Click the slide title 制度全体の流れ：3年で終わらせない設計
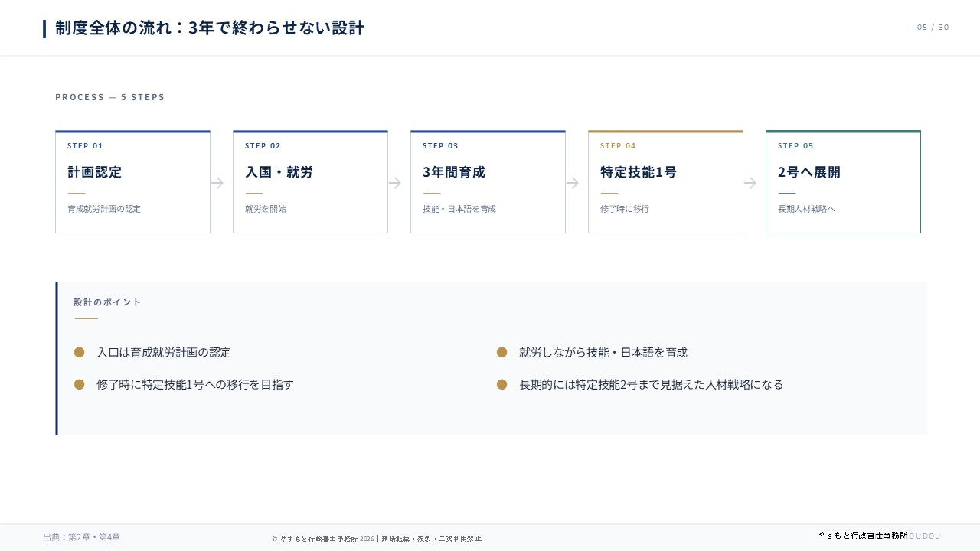Screen dimensions: 980x551 tap(210, 28)
